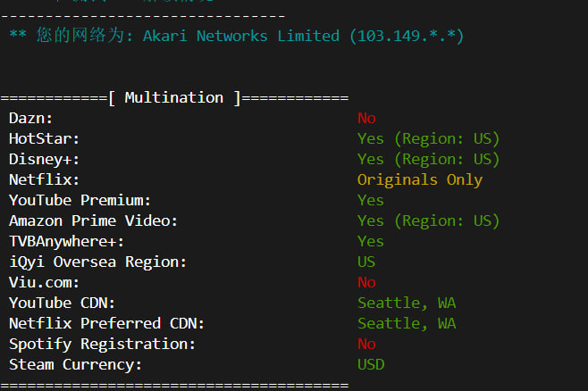The image size is (588, 391).
Task: Click the Multination section header
Action: click(174, 97)
